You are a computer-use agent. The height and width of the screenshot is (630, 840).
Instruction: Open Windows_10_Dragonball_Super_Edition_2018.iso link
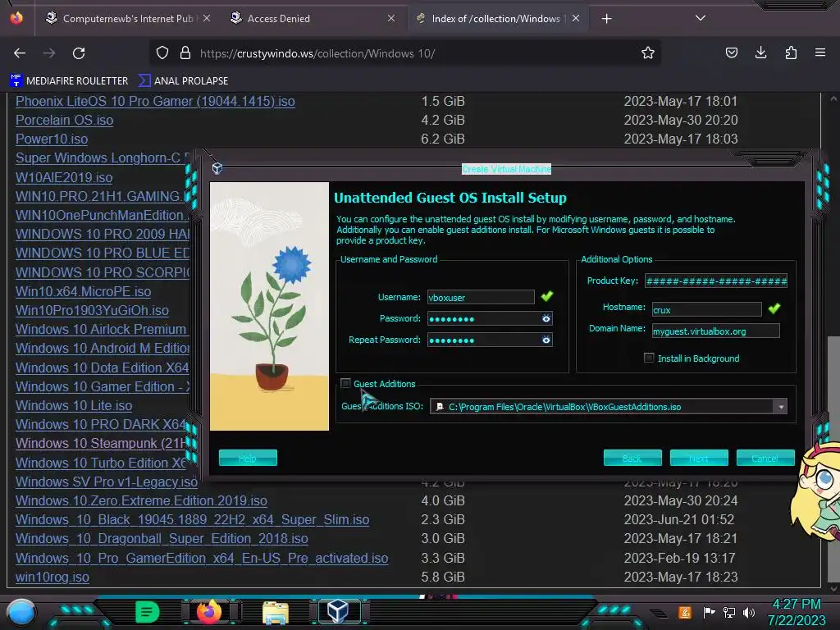162,538
